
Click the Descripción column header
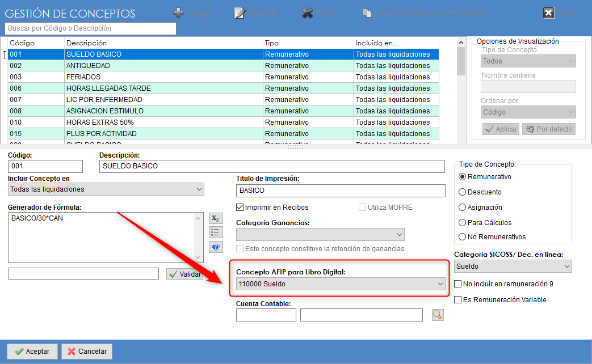tap(164, 43)
